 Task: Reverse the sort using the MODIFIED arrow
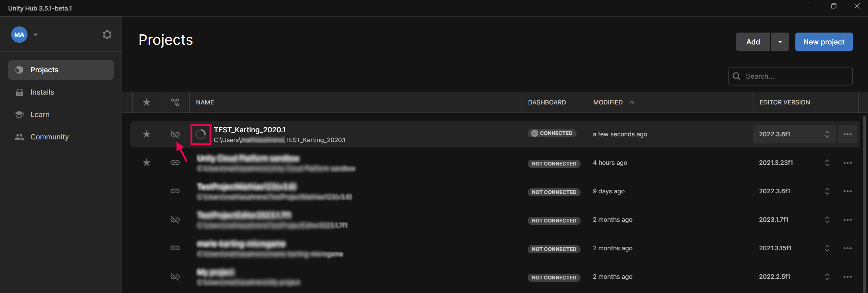(x=632, y=102)
